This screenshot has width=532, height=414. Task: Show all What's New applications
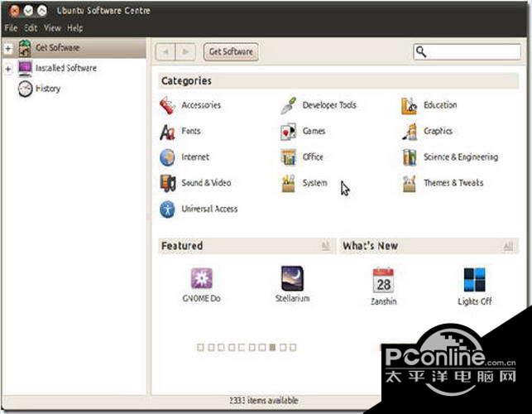point(508,246)
